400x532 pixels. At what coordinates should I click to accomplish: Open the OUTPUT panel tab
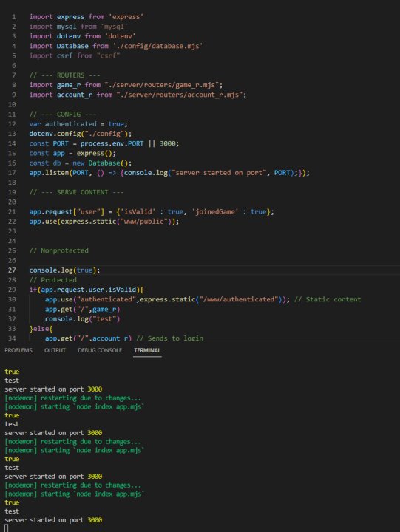pyautogui.click(x=55, y=350)
